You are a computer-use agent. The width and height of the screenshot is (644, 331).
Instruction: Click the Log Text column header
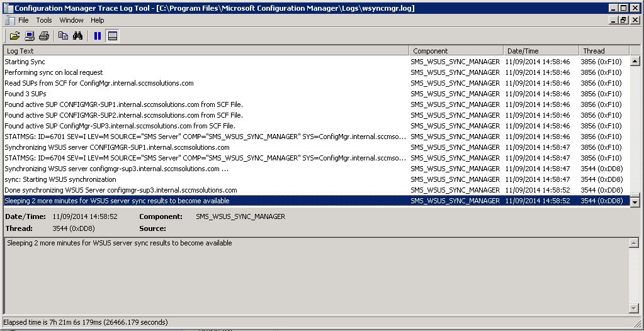click(x=206, y=51)
